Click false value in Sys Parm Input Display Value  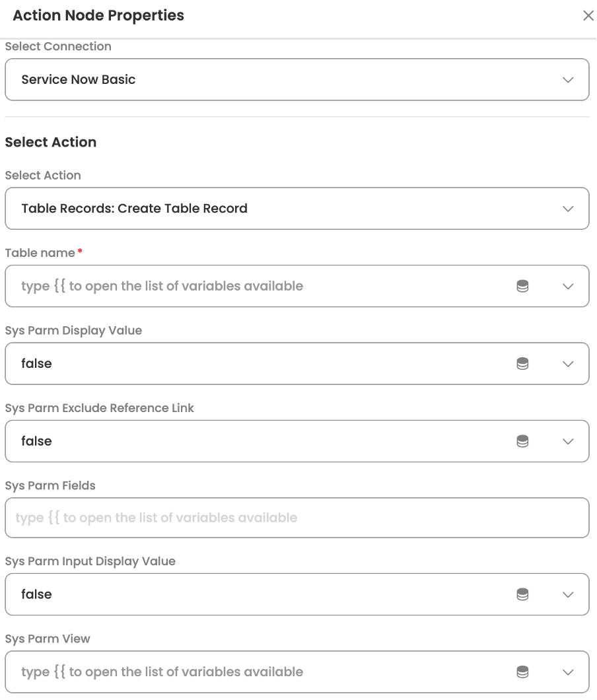[37, 594]
